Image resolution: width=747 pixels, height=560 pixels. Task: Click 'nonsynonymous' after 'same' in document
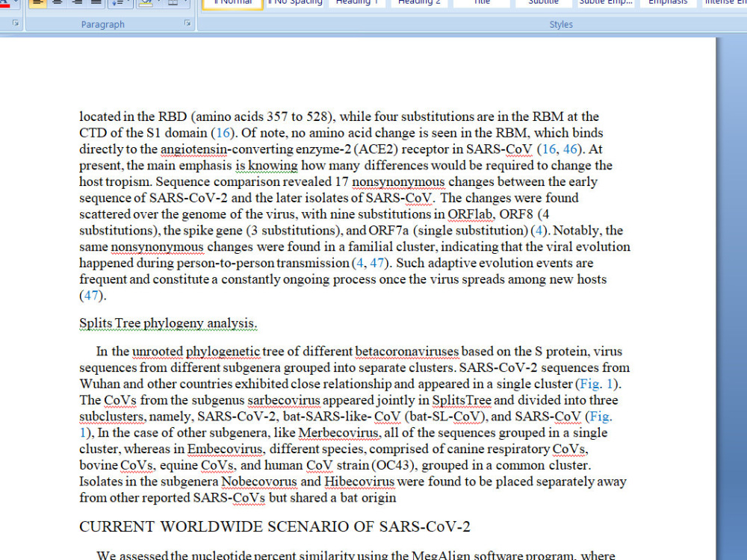(157, 247)
